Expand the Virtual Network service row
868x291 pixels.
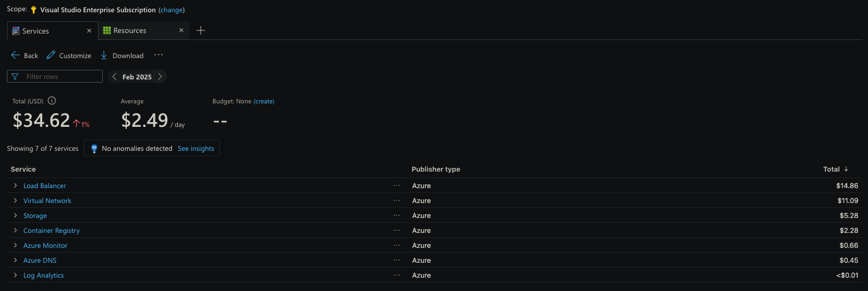tap(15, 200)
